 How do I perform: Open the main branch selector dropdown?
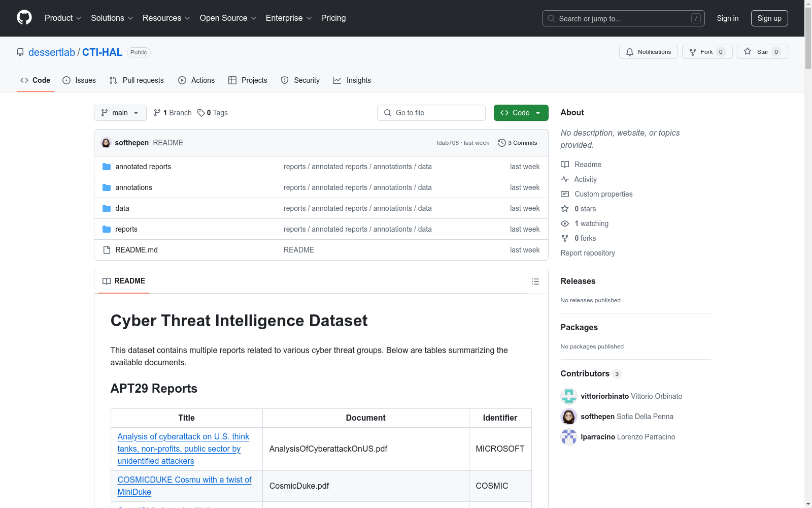point(120,113)
